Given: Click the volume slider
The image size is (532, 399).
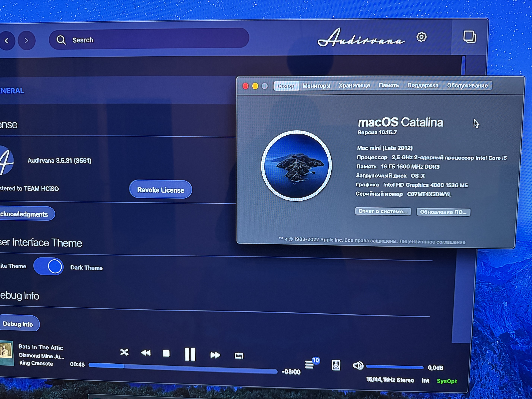Looking at the screenshot, I should 394,367.
